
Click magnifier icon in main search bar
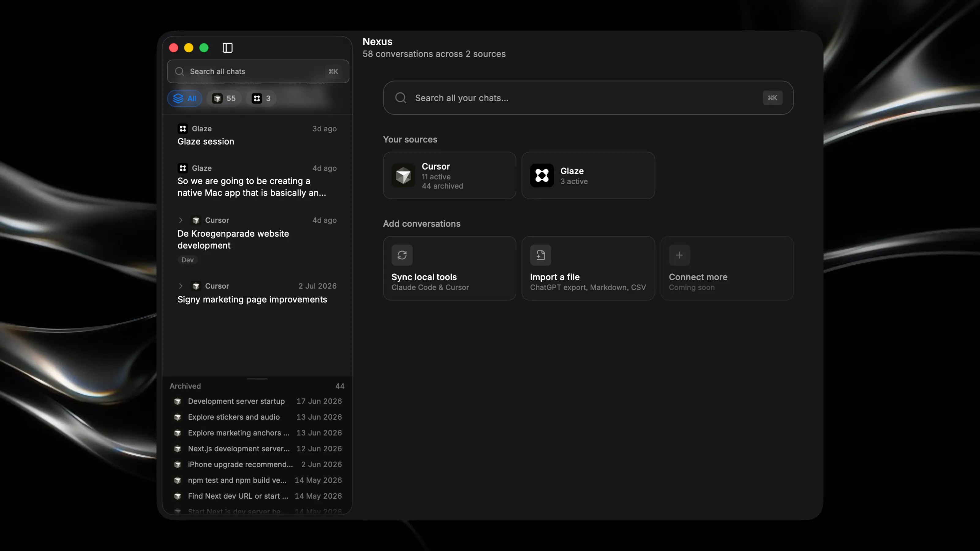pos(401,98)
